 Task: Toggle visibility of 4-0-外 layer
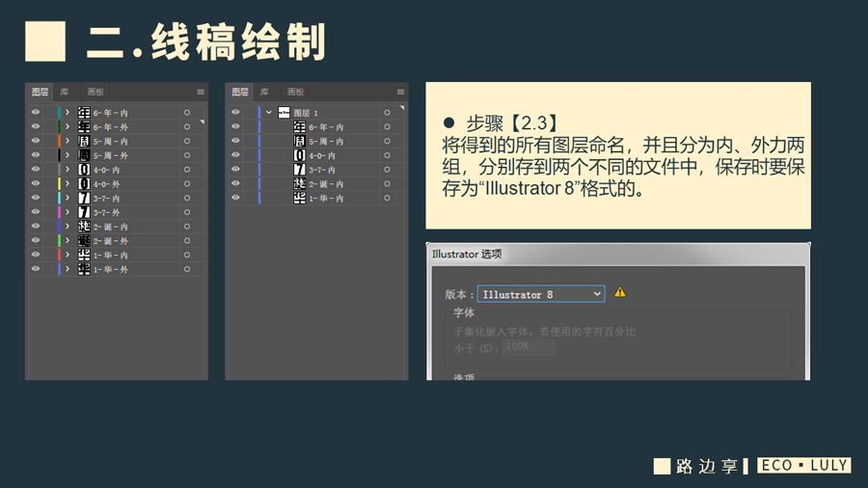click(x=36, y=183)
